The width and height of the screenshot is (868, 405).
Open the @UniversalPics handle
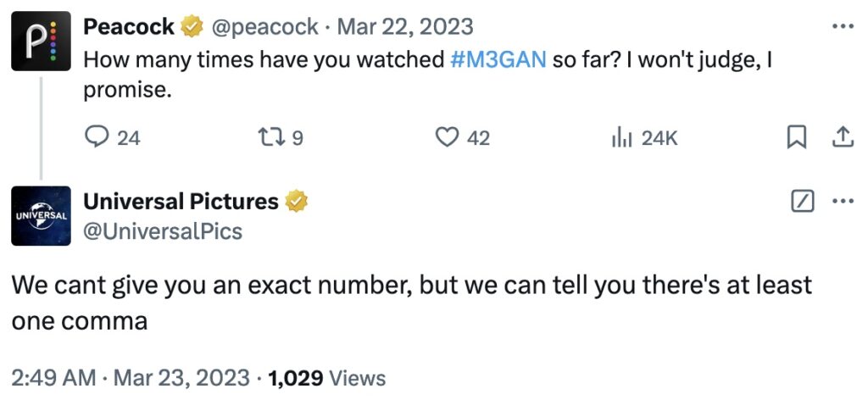(x=163, y=231)
